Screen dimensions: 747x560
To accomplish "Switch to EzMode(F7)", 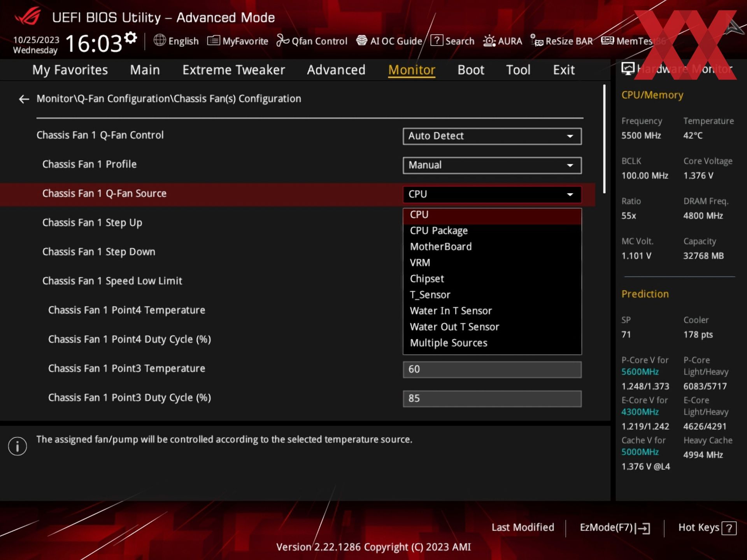I will point(615,528).
